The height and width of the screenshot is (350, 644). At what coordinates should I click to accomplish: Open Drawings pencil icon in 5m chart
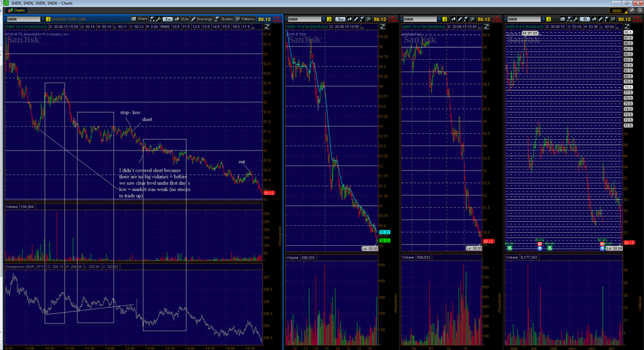pos(355,19)
